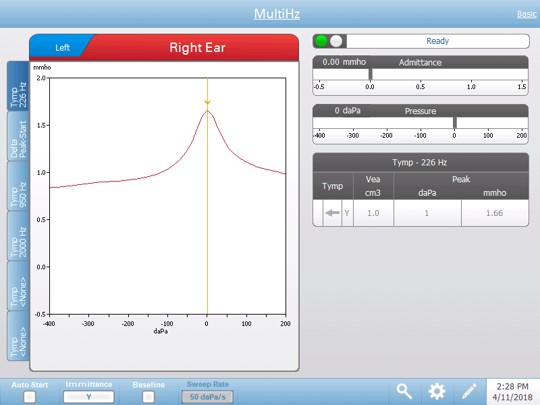Select the Right Ear tab

197,48
